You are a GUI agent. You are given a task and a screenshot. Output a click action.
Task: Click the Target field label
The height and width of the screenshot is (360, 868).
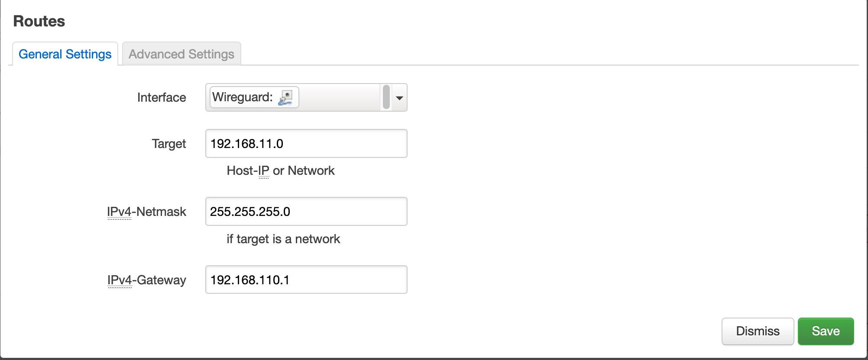pos(168,144)
